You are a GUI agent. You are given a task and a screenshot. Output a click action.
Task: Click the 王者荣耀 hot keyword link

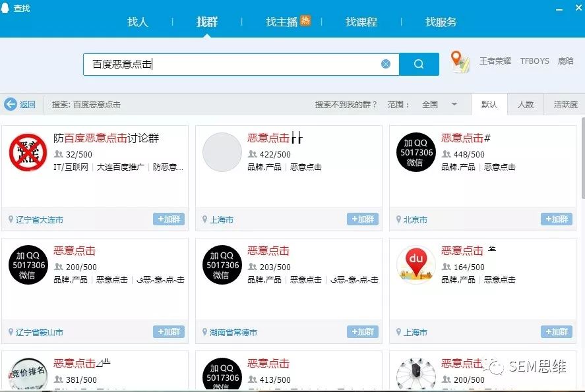click(x=495, y=61)
